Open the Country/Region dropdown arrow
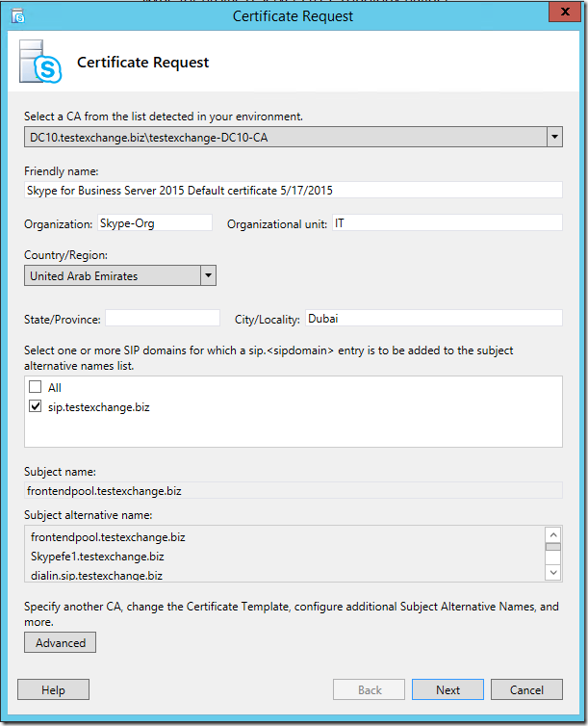The image size is (588, 726). tap(208, 275)
